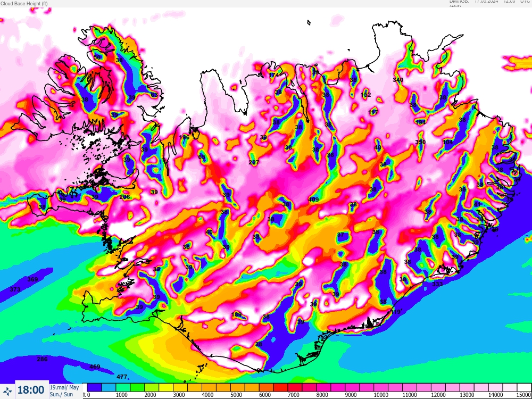Click the 340 value on the map
Image resolution: width=532 pixels, height=399 pixels.
coord(398,80)
